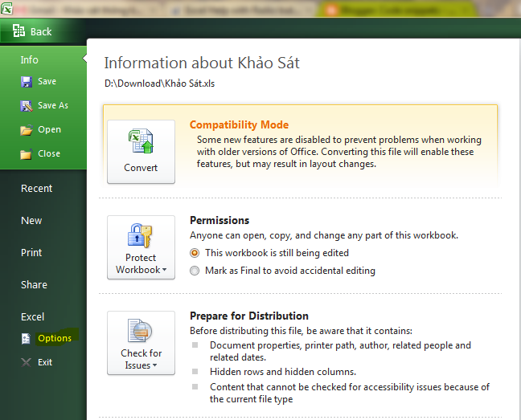521x420 pixels.
Task: Choose the Close menu entry
Action: (49, 154)
